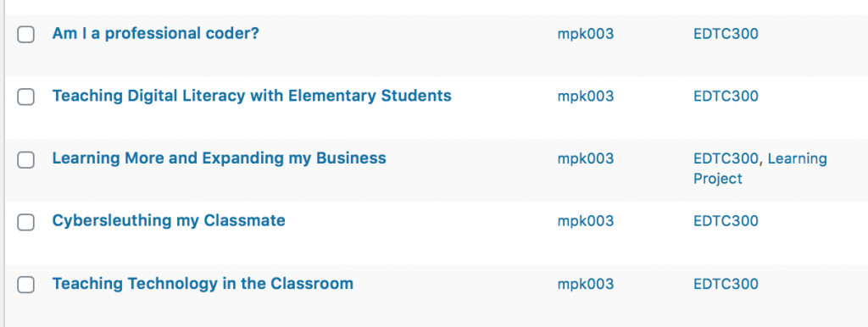
Task: Click the EDTC300 category in the professional coder row
Action: (726, 34)
